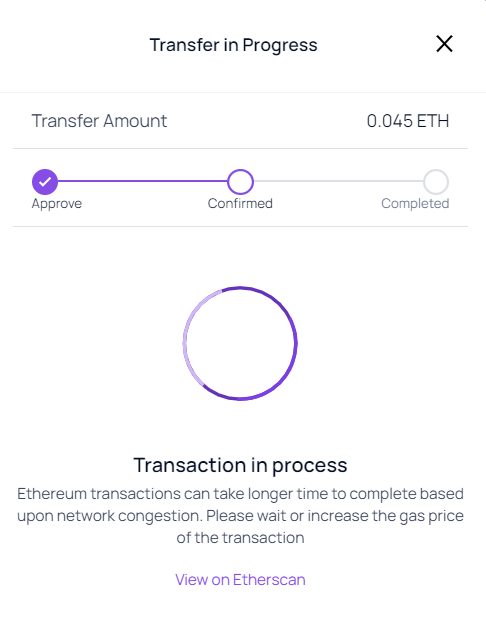Click the divider line below Transfer Amount
The image size is (486, 639).
tap(240, 148)
